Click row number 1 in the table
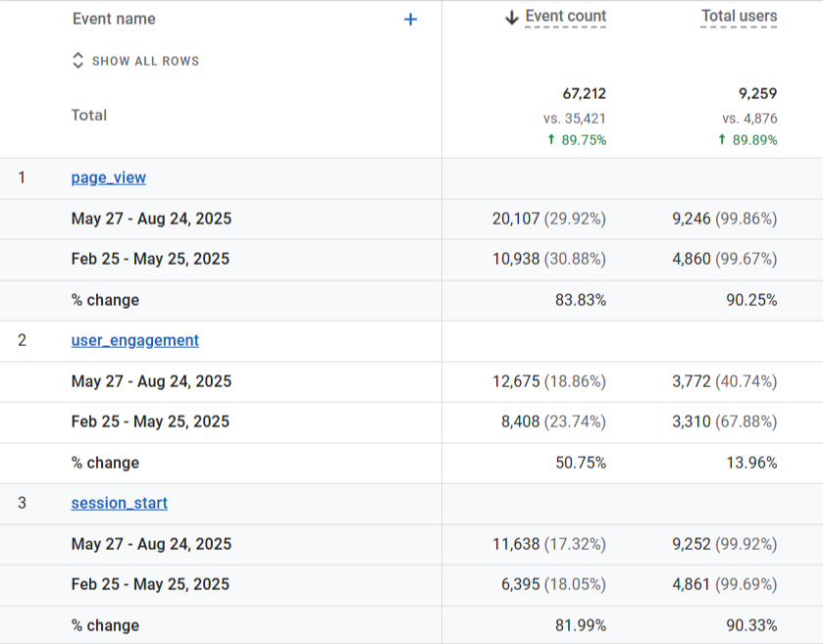Image resolution: width=823 pixels, height=644 pixels. [x=23, y=177]
